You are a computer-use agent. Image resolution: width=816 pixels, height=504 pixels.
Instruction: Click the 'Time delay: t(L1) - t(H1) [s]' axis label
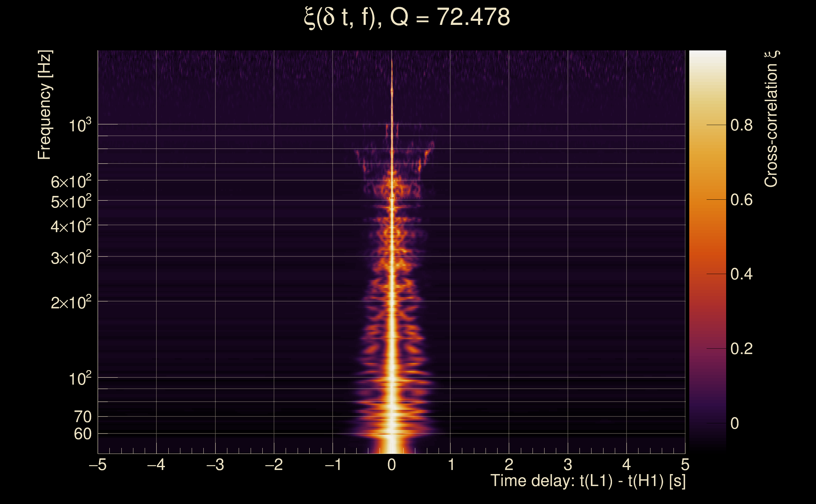[x=588, y=481]
